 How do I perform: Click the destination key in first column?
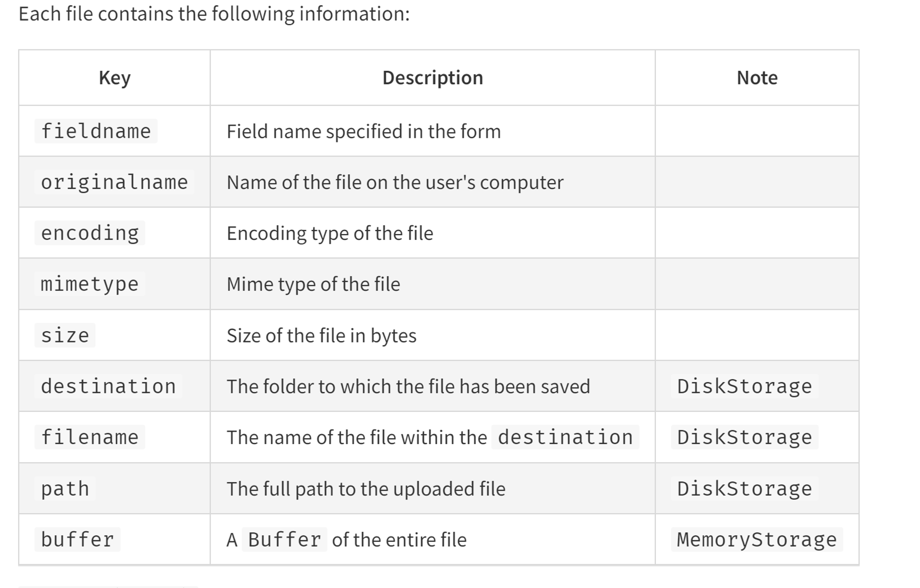108,386
